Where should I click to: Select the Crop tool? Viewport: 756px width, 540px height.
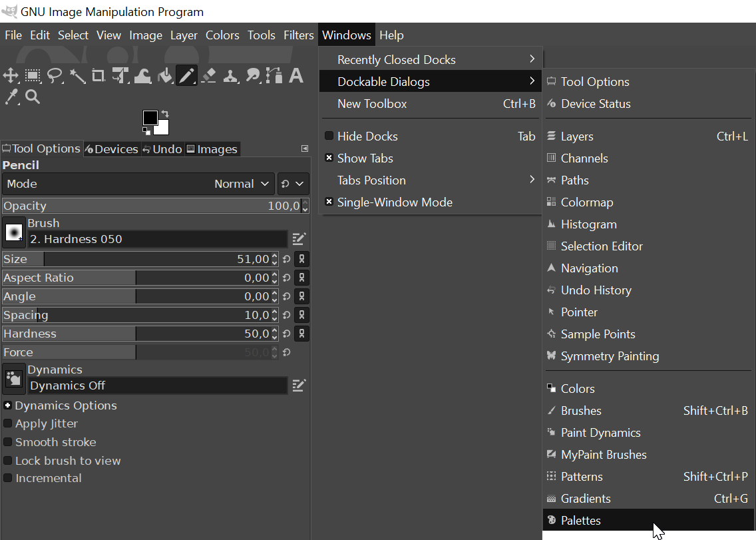(x=98, y=76)
